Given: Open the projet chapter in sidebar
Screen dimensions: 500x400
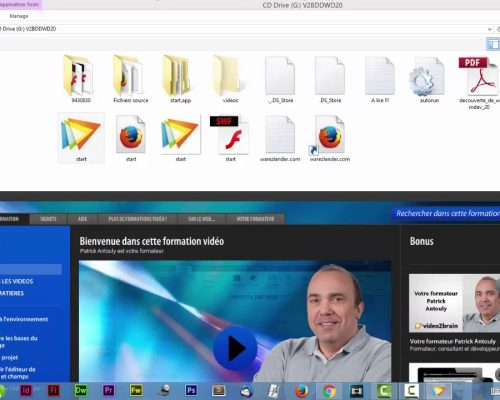Looking at the screenshot, I should tap(9, 358).
